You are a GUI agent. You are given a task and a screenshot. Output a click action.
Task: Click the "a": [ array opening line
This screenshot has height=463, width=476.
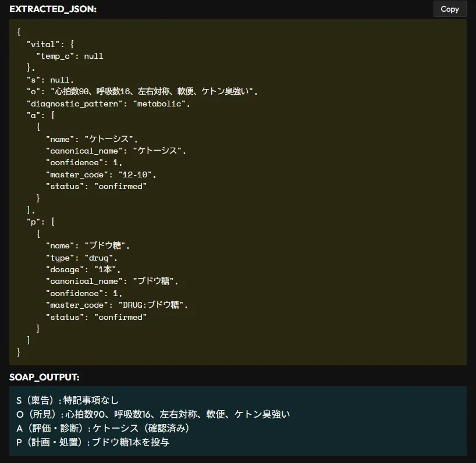(x=41, y=115)
